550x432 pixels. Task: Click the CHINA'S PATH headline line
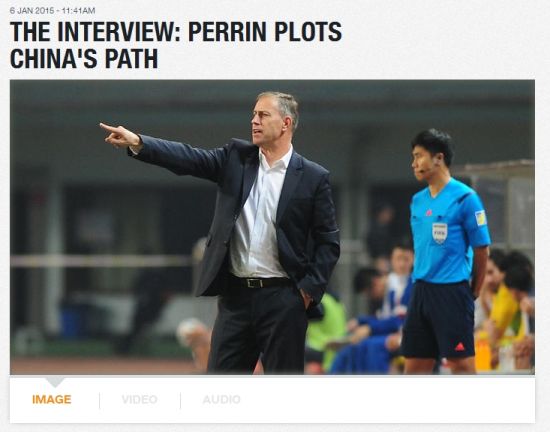click(x=84, y=59)
